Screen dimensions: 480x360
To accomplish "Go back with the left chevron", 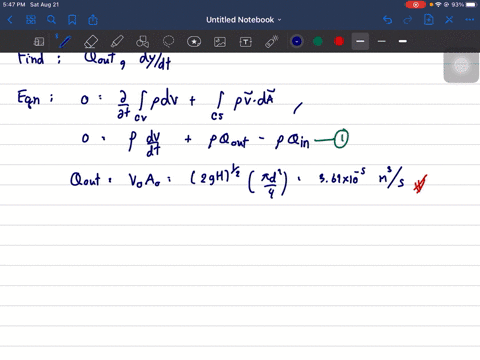I will pyautogui.click(x=10, y=20).
